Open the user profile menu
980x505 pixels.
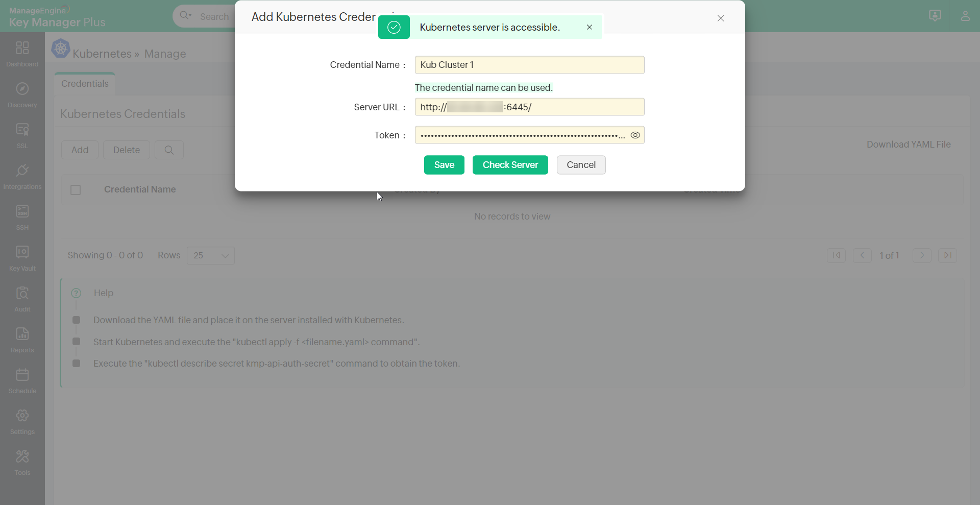point(966,16)
